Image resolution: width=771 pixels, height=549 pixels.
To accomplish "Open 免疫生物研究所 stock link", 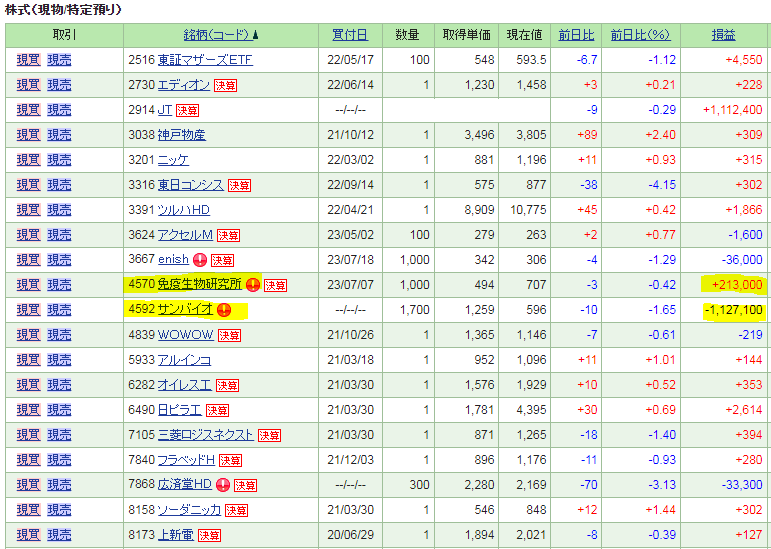I will pyautogui.click(x=200, y=285).
